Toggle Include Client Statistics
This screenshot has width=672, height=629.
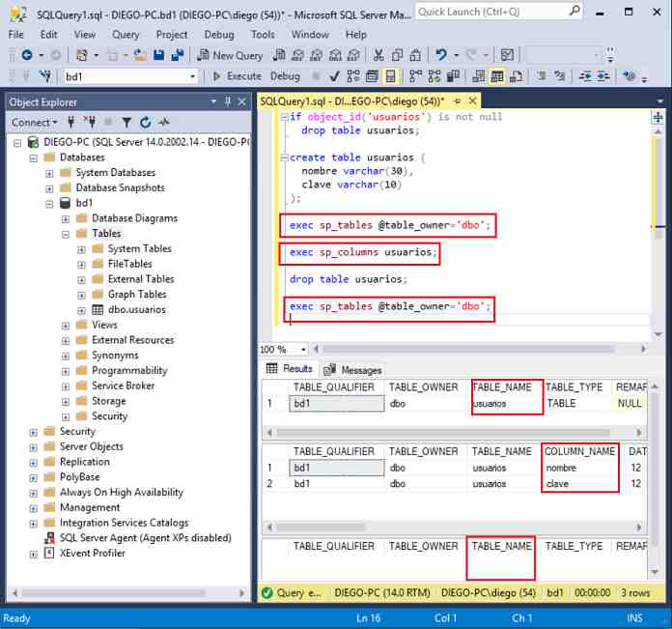pos(453,76)
